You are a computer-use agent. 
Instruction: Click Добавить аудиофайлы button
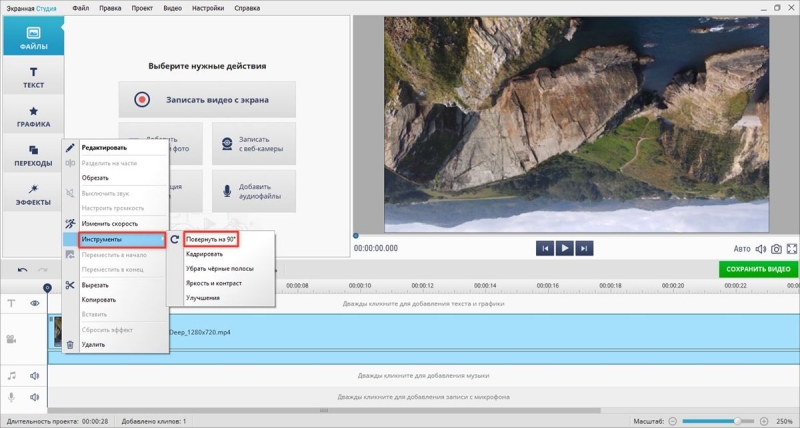coord(254,191)
